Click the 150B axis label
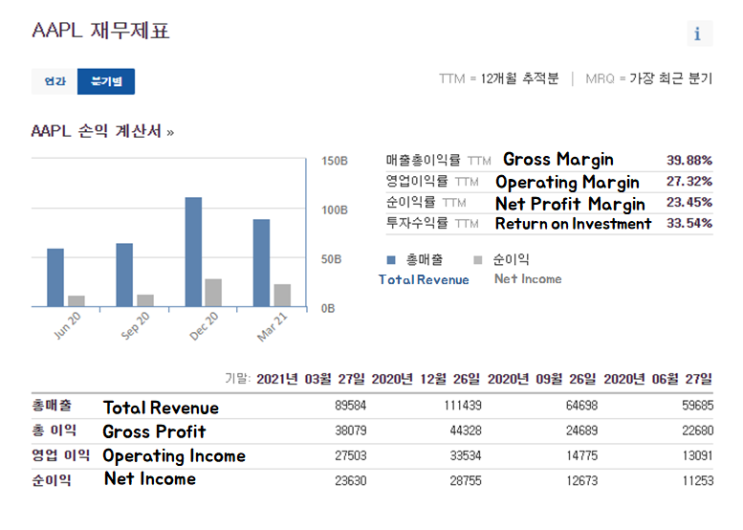The width and height of the screenshot is (743, 530). (x=335, y=161)
